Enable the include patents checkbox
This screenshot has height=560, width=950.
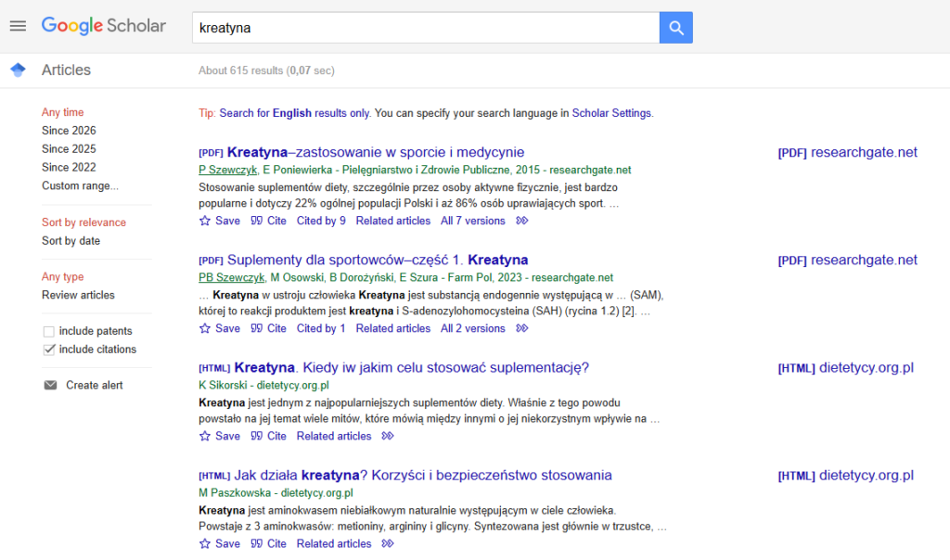coord(49,331)
